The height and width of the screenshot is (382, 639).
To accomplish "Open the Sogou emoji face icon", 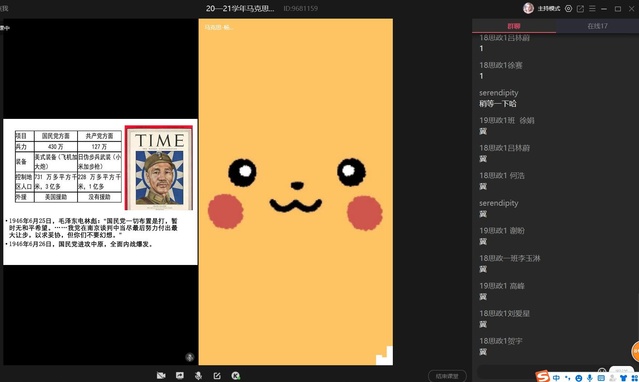I will (x=578, y=378).
